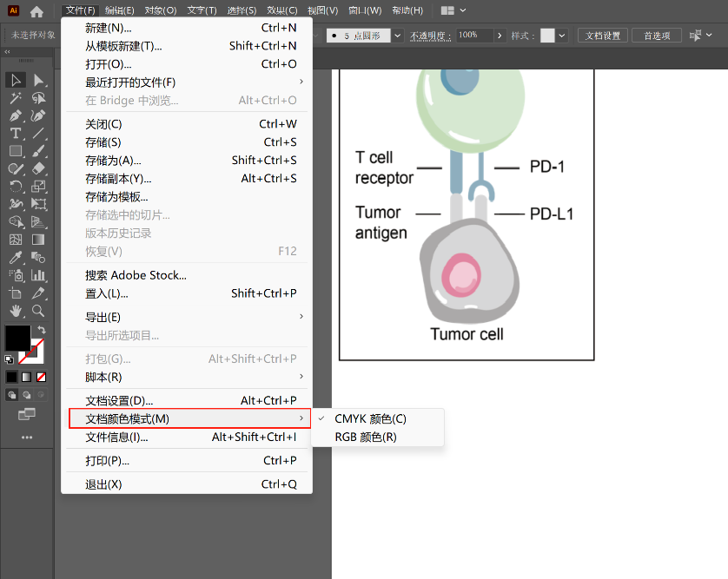Screen dimensions: 728x579
Task: Select the Eraser tool
Action: (38, 168)
